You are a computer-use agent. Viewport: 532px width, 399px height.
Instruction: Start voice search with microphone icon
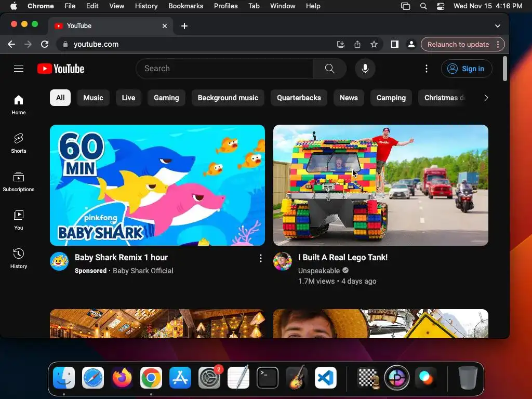click(x=365, y=69)
